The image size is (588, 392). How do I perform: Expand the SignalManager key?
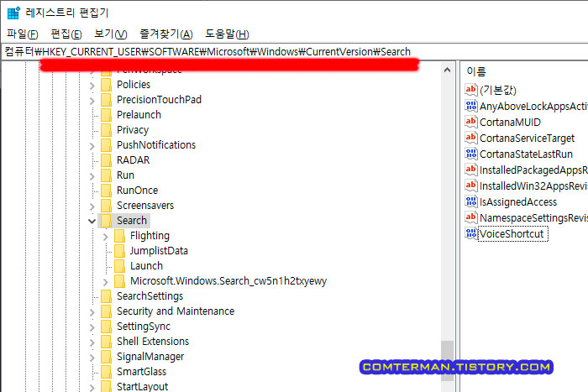[92, 358]
